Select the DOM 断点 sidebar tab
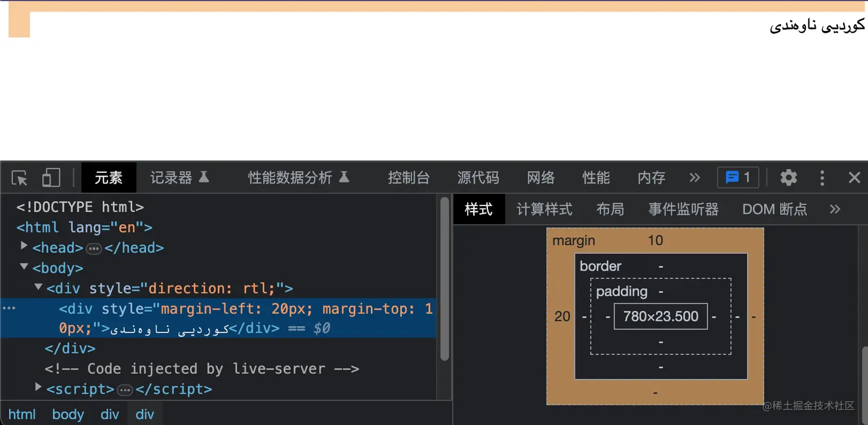Viewport: 868px width, 425px height. point(774,209)
